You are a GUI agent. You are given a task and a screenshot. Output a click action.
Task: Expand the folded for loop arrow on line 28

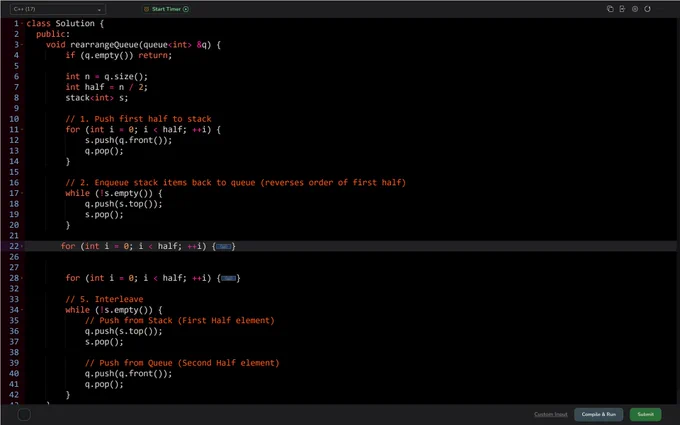pos(22,278)
